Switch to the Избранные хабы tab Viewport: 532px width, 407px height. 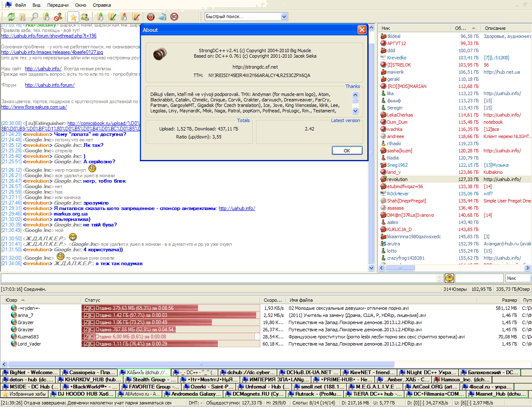(24, 394)
